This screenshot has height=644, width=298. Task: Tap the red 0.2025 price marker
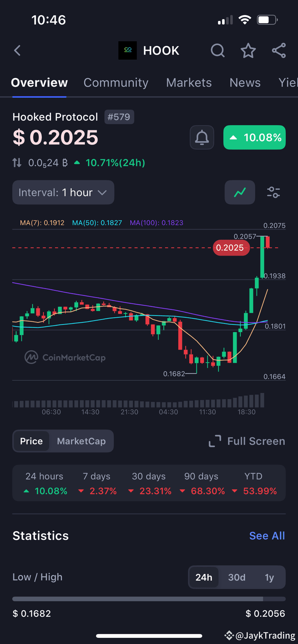[x=231, y=248]
